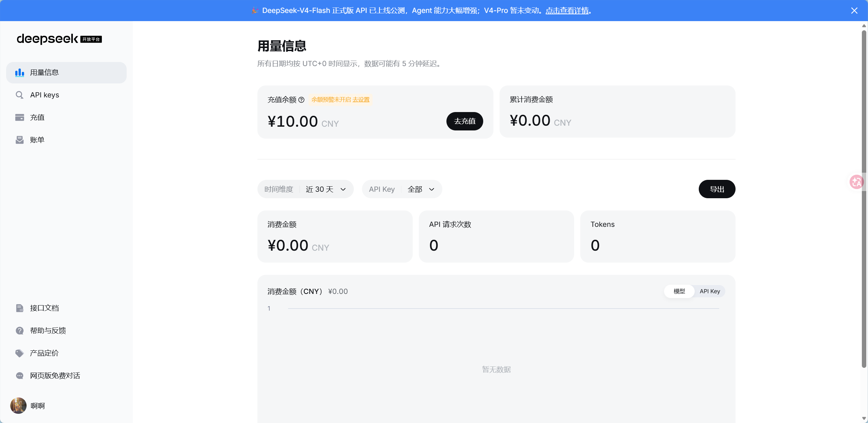Image resolution: width=868 pixels, height=423 pixels.
Task: Open the 用量信息 sidebar page
Action: click(x=66, y=73)
